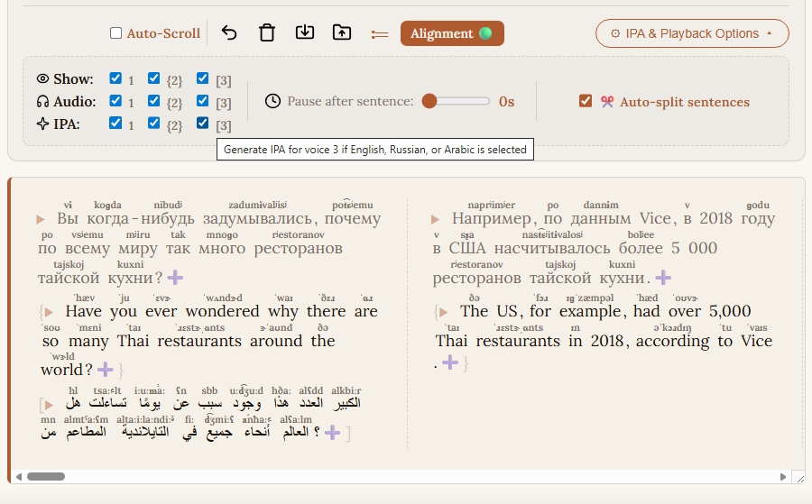812x504 pixels.
Task: Play Russian sentence starting 'Вы когда-нибудь'
Action: coord(41,219)
